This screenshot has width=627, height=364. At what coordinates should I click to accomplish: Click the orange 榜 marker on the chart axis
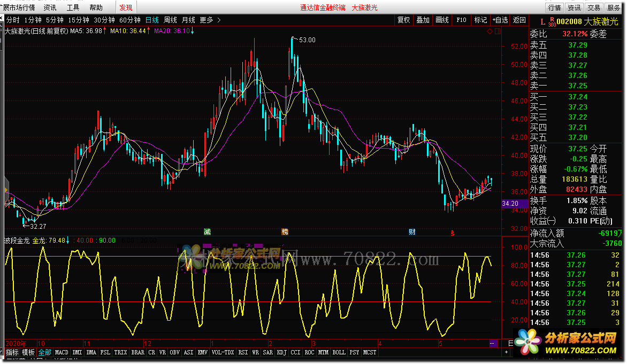(x=285, y=232)
